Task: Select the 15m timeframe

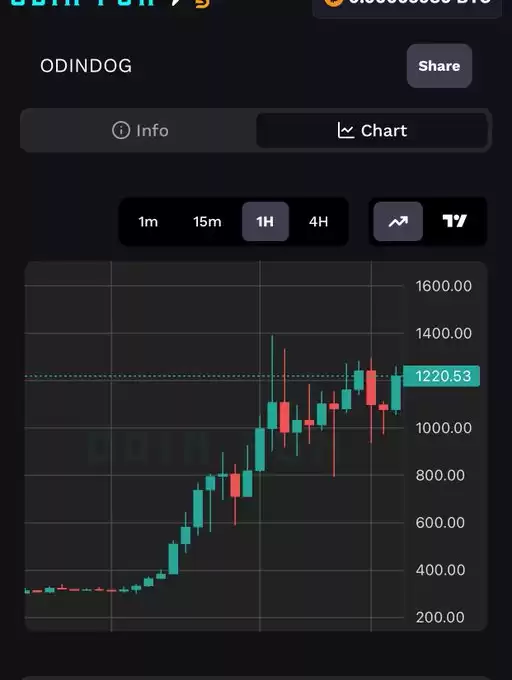Action: point(207,222)
